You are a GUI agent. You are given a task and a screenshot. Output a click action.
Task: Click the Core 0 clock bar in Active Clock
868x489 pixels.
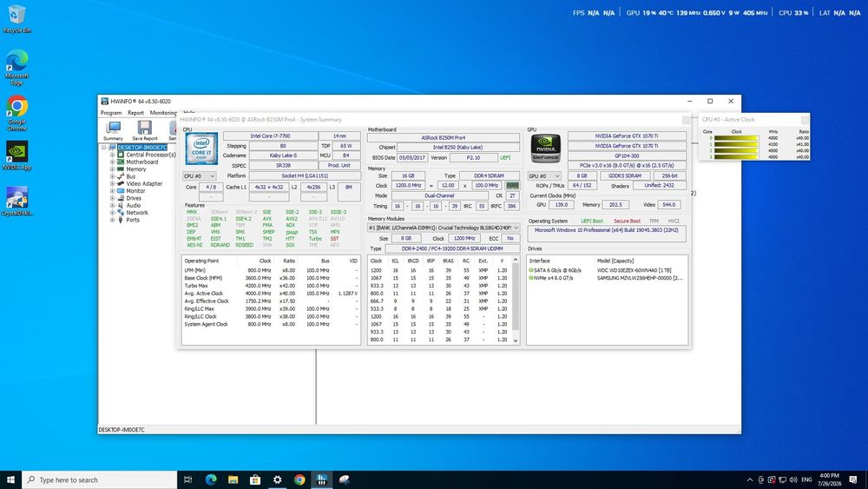[736, 138]
